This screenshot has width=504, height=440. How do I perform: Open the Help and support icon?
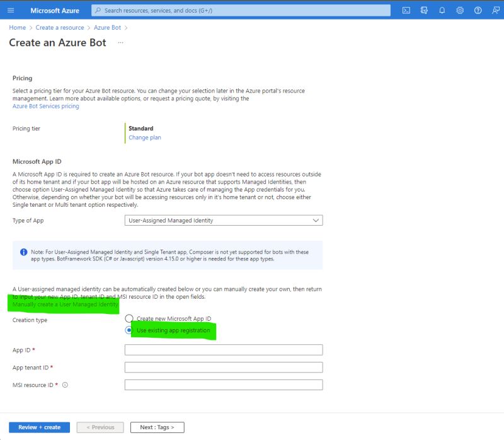(478, 10)
